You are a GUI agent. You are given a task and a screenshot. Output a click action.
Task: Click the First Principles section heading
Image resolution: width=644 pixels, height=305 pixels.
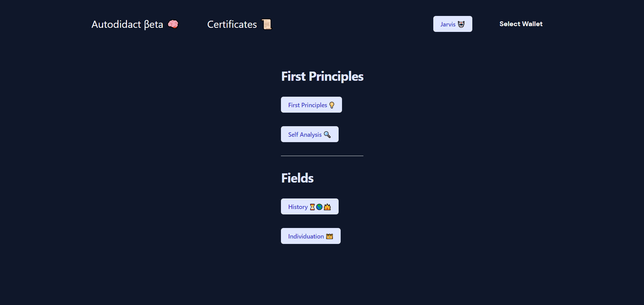coord(322,77)
